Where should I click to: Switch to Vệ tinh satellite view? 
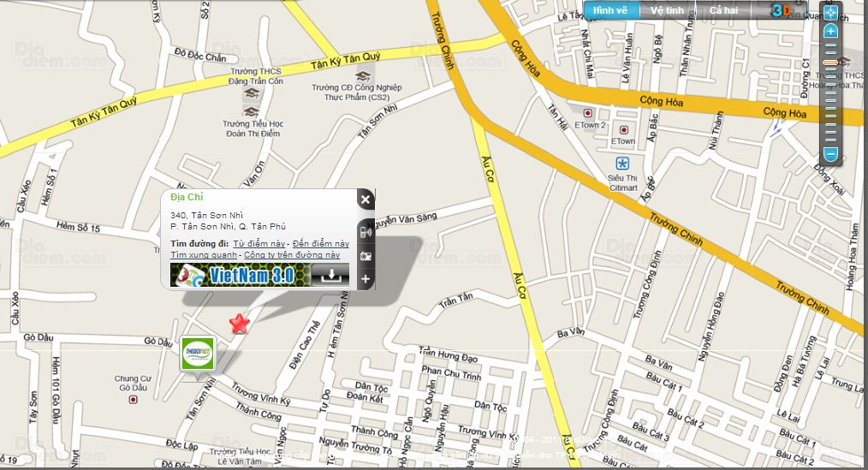tap(667, 10)
